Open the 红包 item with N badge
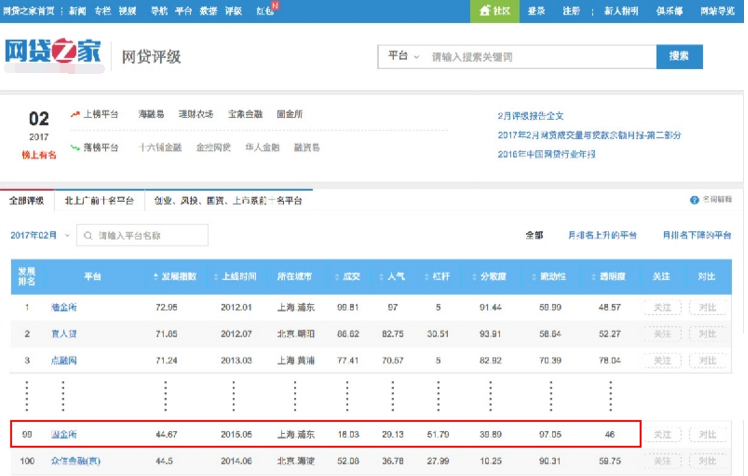Viewport: 748px width, 476px height. (x=266, y=10)
